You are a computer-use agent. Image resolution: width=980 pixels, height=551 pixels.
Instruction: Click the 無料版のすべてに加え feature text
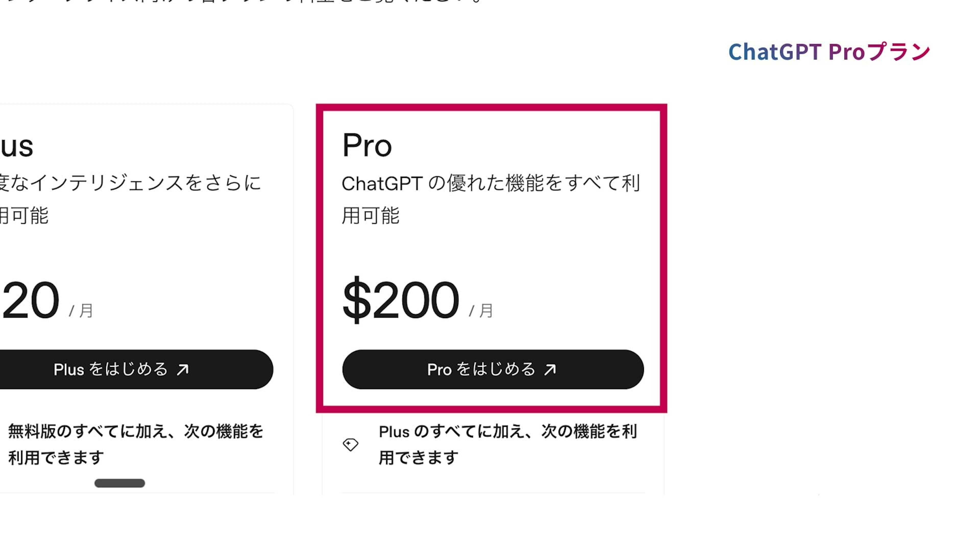(x=136, y=432)
